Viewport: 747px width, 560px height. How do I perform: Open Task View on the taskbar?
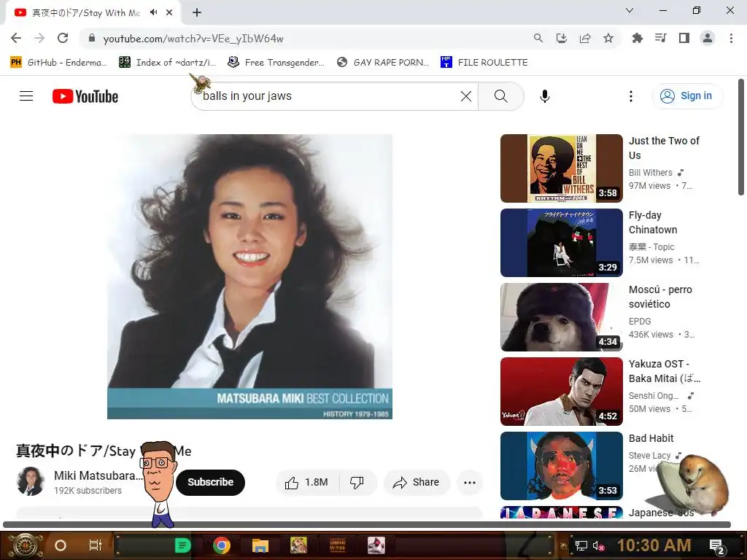[96, 545]
